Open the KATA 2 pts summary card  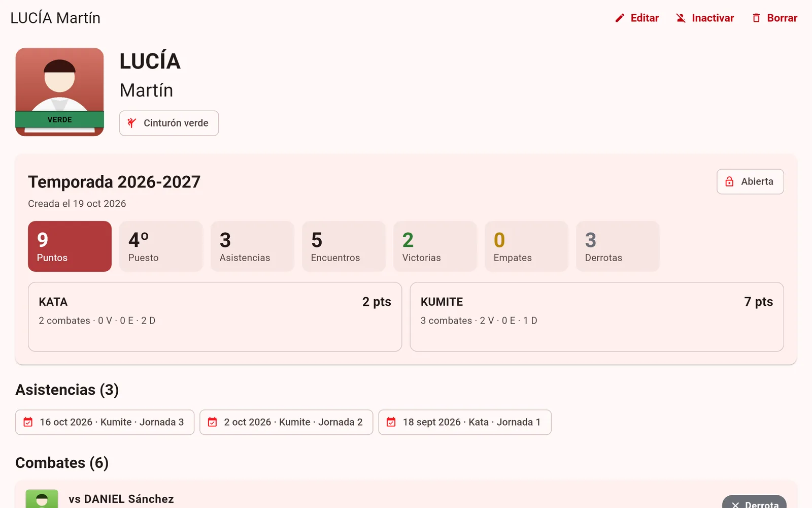[x=215, y=317]
